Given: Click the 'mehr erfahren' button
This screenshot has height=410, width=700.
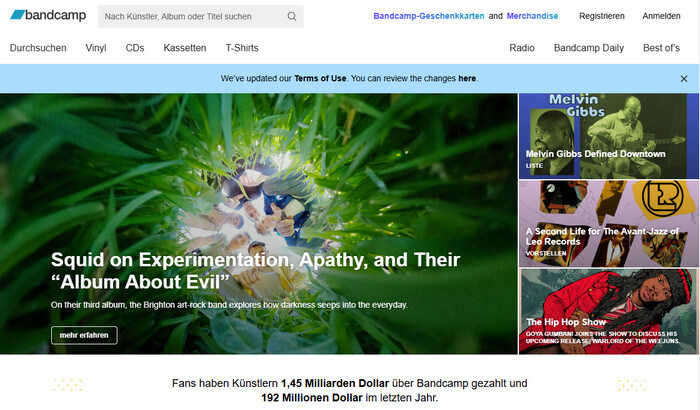Looking at the screenshot, I should point(84,335).
